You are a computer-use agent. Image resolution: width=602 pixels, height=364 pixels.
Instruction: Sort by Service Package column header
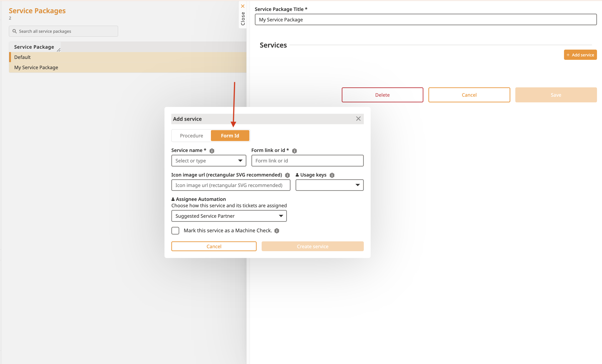tap(34, 47)
